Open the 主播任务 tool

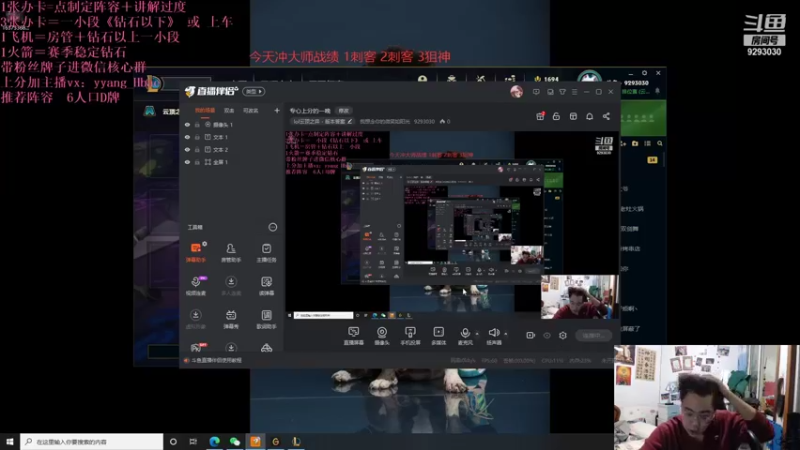[266, 252]
